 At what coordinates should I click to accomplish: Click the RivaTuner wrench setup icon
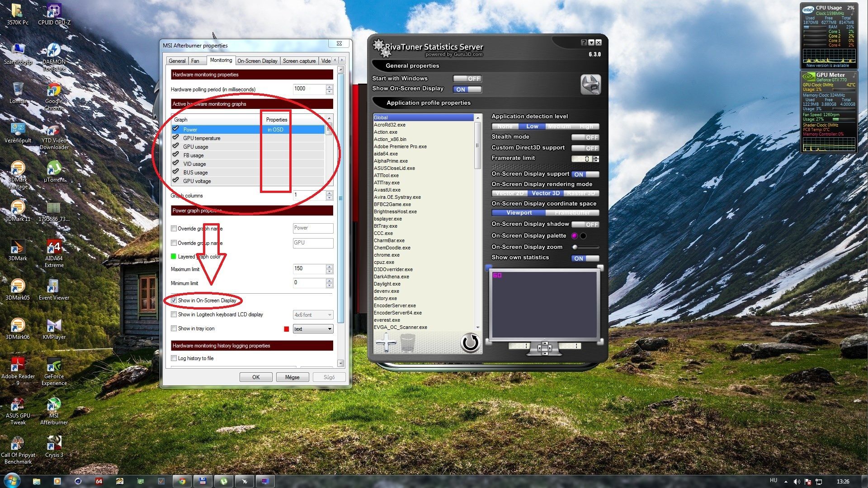click(590, 84)
